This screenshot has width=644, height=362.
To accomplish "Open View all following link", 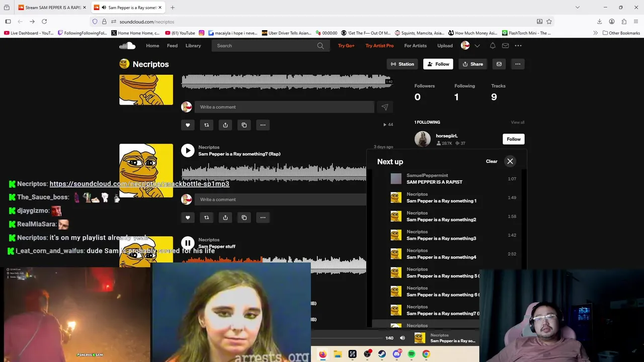I will [x=518, y=122].
